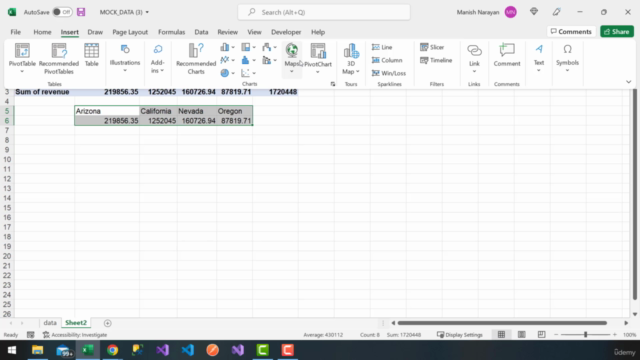The image size is (640, 360).
Task: Click Accessibility: Investigate in status bar
Action: [x=75, y=335]
